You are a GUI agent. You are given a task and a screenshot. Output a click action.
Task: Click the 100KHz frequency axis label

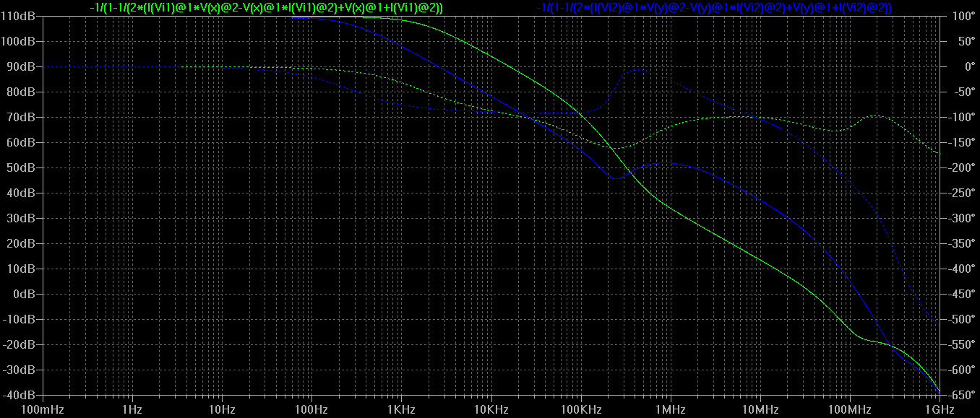pos(580,410)
